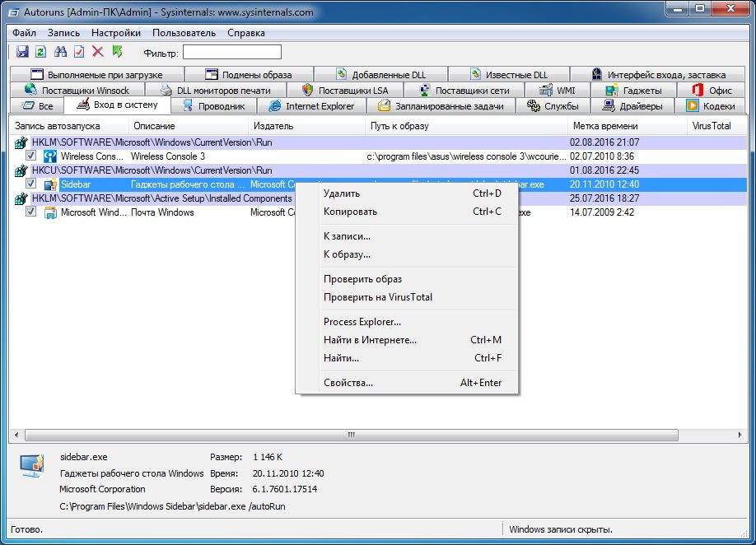Open the Кодеки tab
Viewport: 756px width, 545px height.
(x=712, y=106)
